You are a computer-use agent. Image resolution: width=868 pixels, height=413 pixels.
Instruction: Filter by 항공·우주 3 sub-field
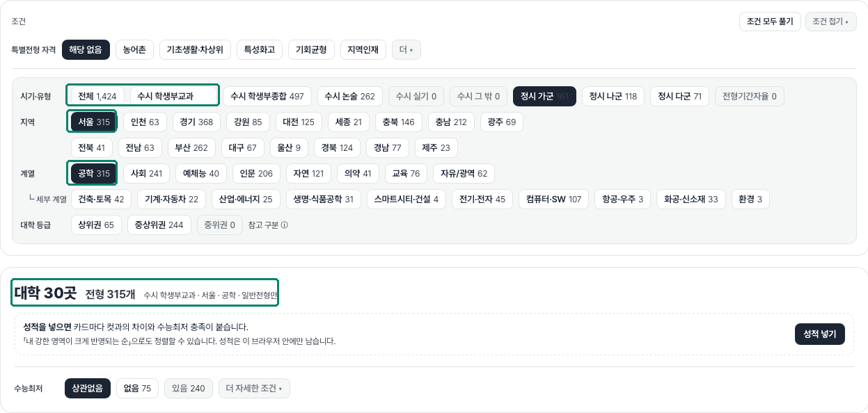pyautogui.click(x=622, y=200)
